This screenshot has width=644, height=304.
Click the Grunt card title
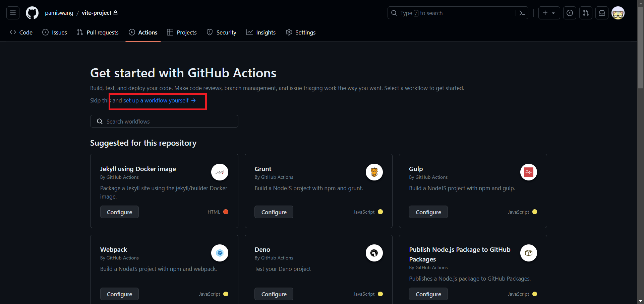click(263, 169)
